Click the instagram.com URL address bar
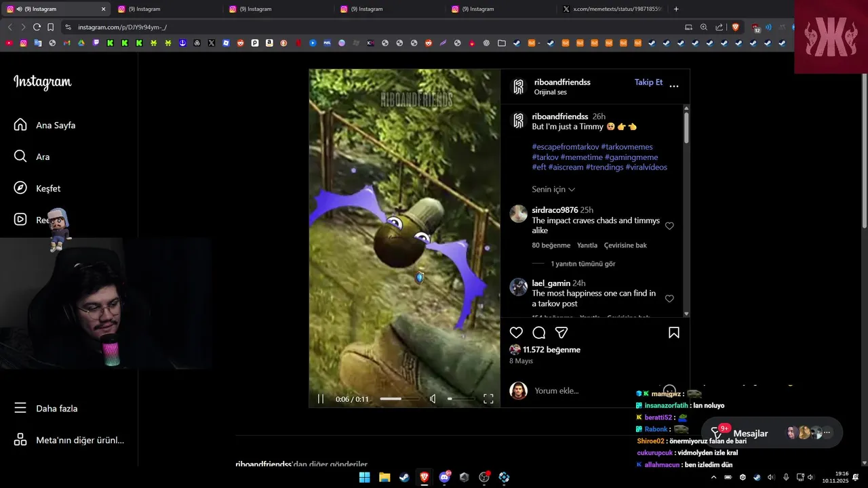Viewport: 868px width, 488px height. pos(373,27)
